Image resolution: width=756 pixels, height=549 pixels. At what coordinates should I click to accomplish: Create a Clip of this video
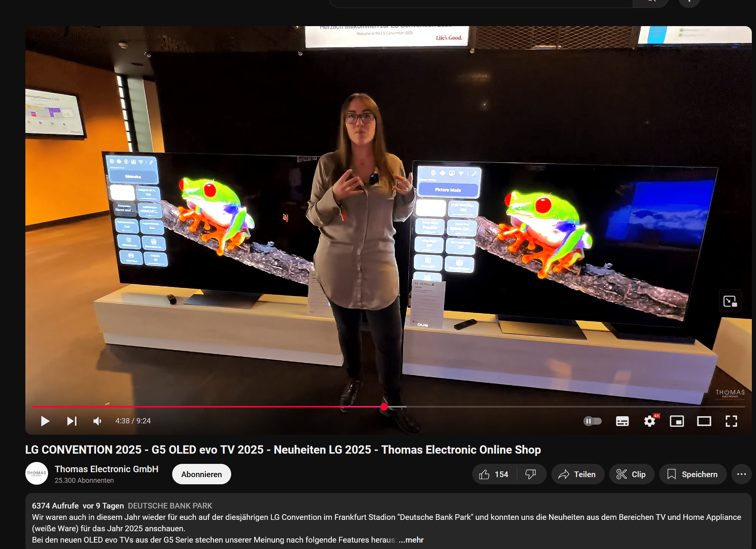coord(632,474)
